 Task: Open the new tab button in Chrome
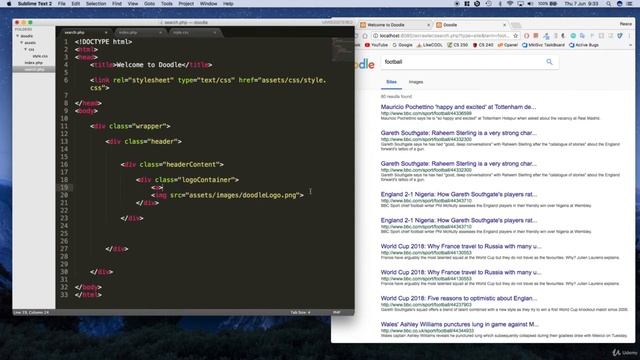[x=516, y=25]
